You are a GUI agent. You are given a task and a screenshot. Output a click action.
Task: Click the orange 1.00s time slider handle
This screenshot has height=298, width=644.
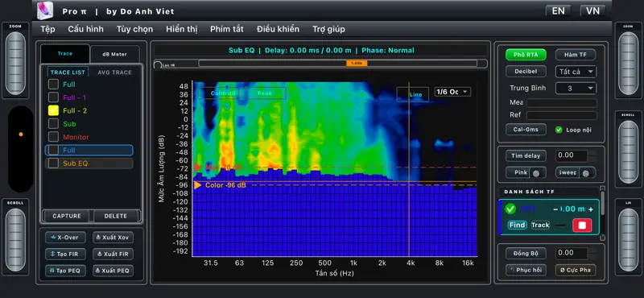click(x=357, y=64)
